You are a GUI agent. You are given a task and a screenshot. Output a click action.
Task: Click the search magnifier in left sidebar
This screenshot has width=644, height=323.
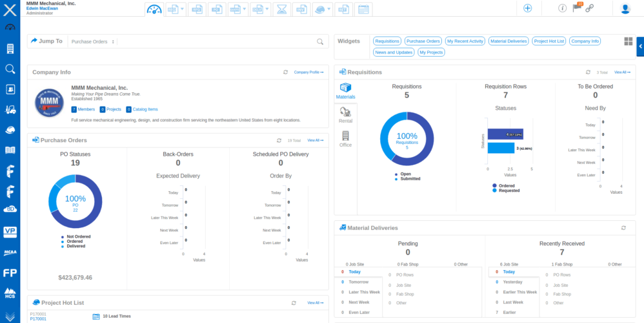[x=10, y=69]
